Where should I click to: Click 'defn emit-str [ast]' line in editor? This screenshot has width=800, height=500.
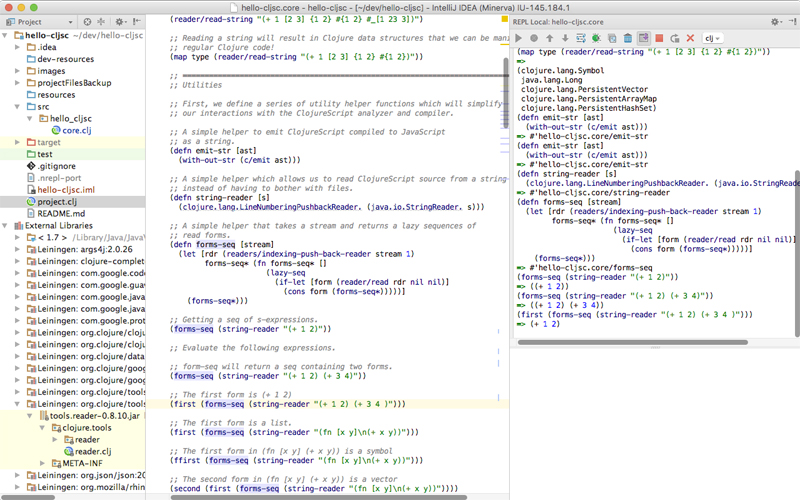[213, 151]
